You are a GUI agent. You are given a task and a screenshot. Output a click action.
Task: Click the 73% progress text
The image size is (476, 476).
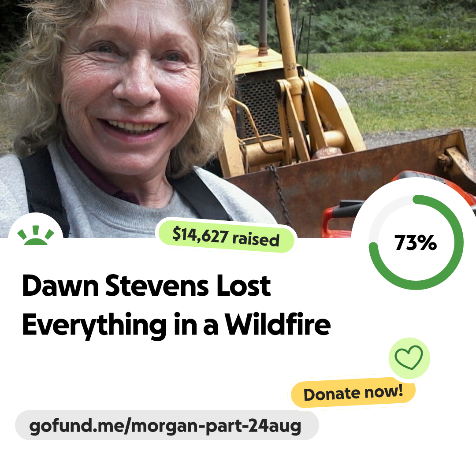(415, 242)
